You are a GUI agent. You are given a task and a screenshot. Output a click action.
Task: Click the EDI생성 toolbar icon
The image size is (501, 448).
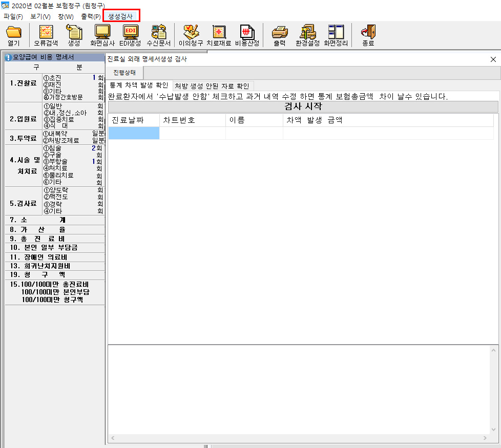coord(130,35)
